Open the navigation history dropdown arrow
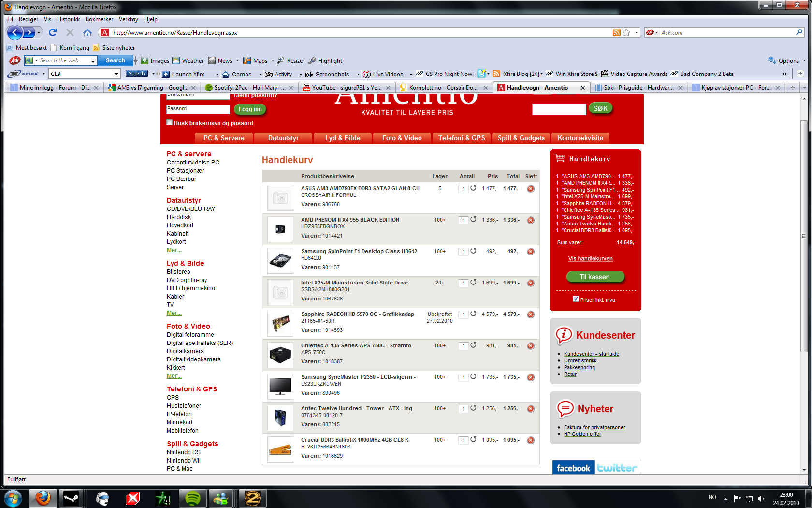The image size is (812, 508). pyautogui.click(x=39, y=32)
